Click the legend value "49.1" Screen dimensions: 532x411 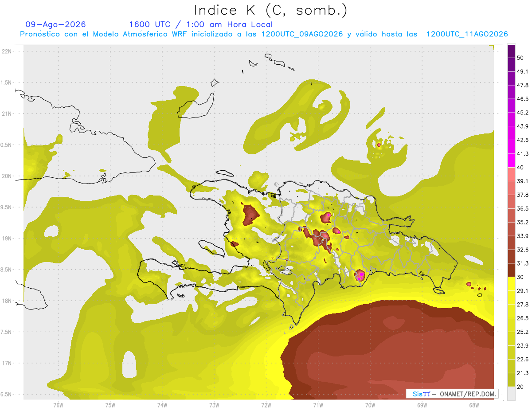click(x=523, y=72)
